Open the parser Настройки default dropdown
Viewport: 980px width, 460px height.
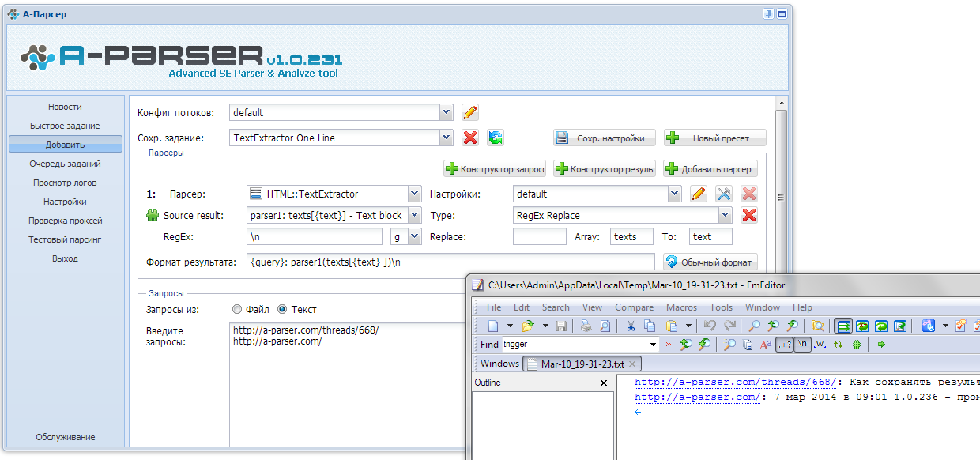click(674, 194)
